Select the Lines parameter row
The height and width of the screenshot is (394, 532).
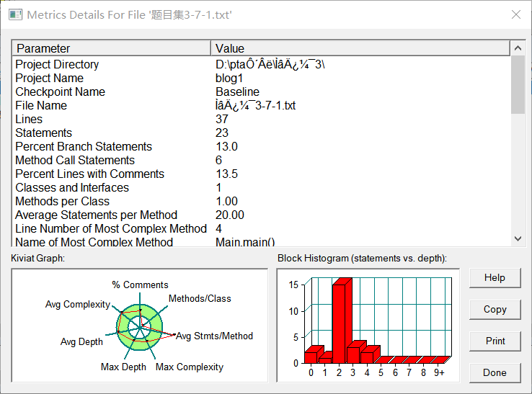261,119
